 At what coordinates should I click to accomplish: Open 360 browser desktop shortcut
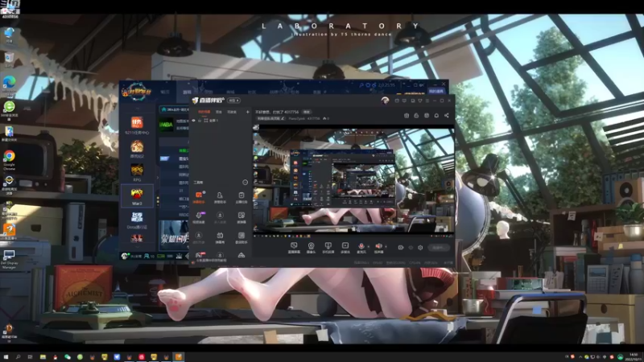tap(9, 109)
